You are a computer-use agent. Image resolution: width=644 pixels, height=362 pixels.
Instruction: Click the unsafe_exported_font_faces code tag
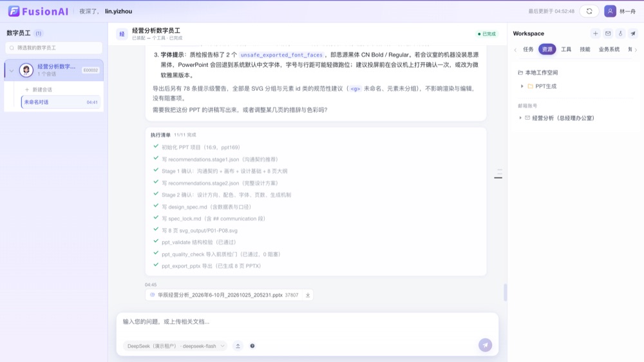point(281,55)
